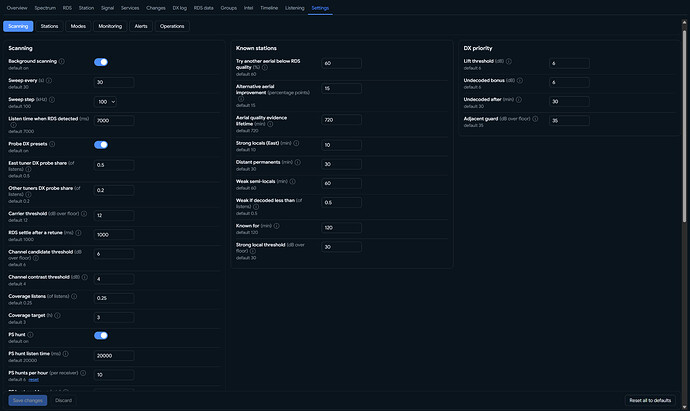Show info for Sweep every setting
The image size is (690, 411).
49,81
